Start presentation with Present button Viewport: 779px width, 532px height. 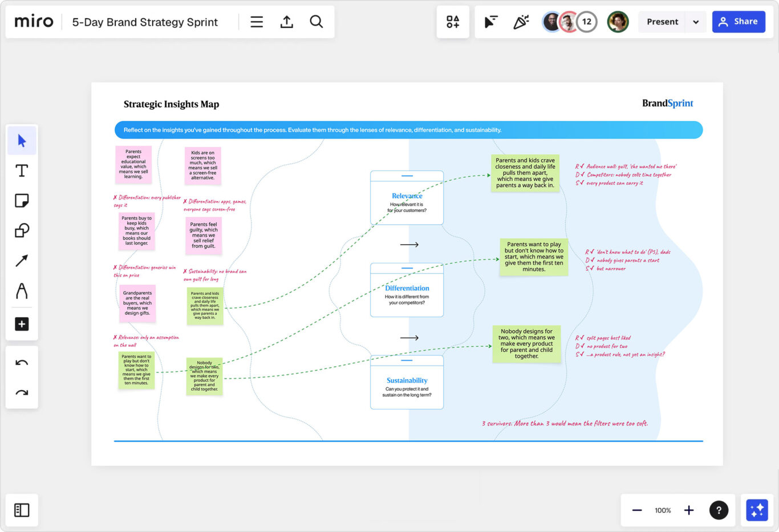pyautogui.click(x=662, y=22)
